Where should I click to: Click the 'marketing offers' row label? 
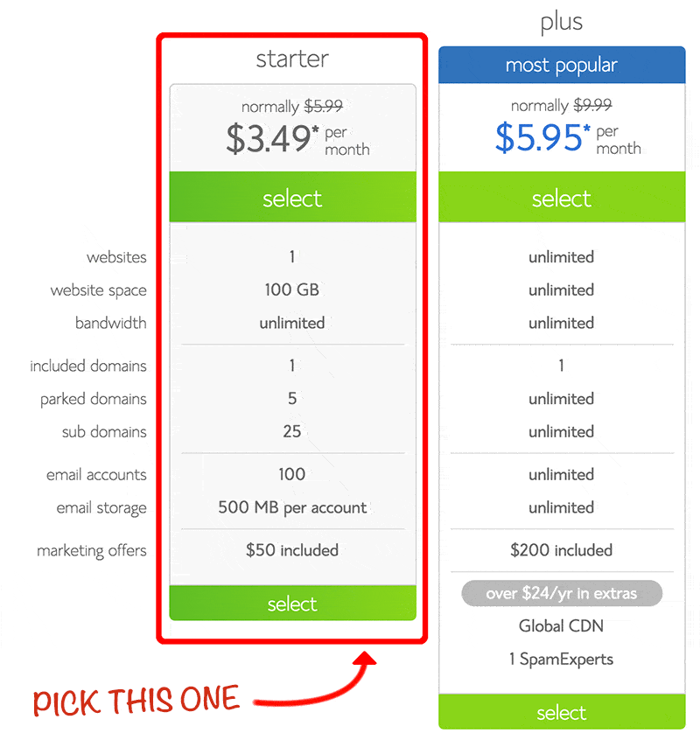(x=92, y=551)
